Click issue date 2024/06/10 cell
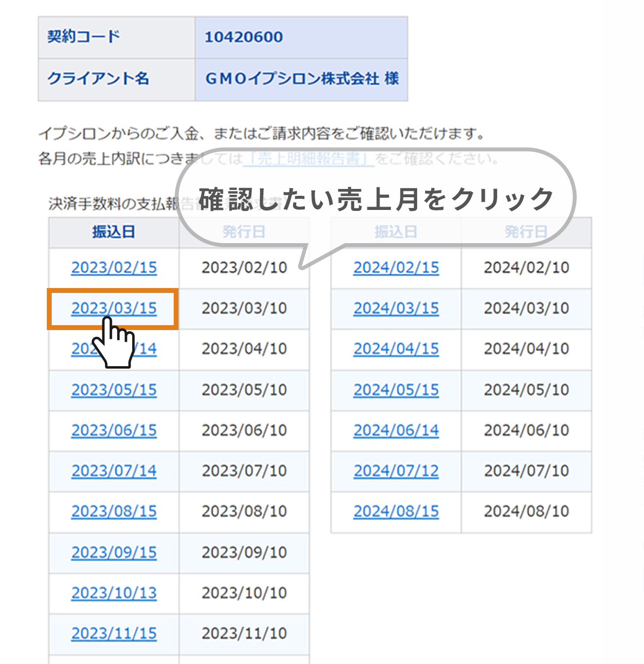Screen dimensions: 644x664 pos(526,430)
